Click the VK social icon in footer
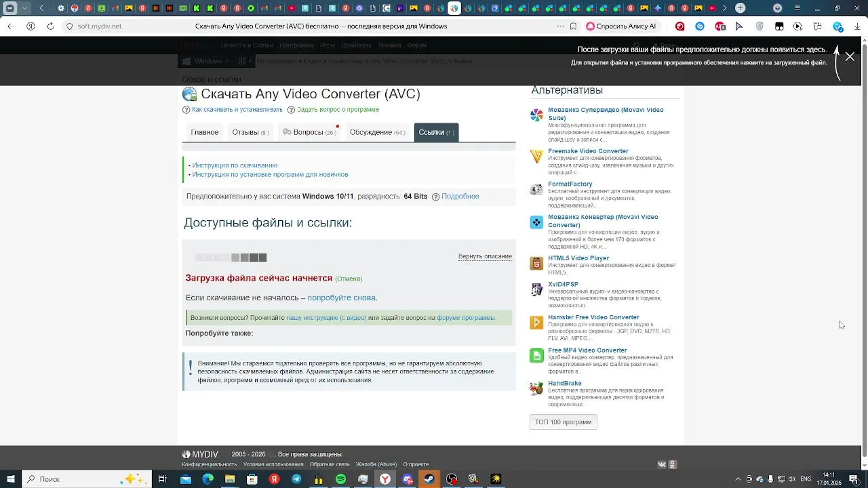868x488 pixels. tap(663, 464)
